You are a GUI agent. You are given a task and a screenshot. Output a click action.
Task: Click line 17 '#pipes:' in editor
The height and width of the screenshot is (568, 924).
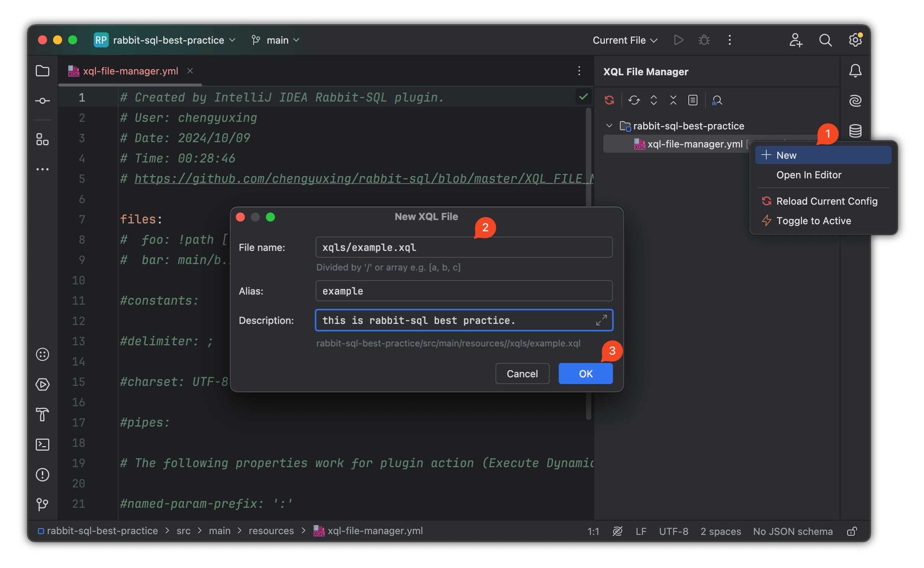pyautogui.click(x=145, y=422)
